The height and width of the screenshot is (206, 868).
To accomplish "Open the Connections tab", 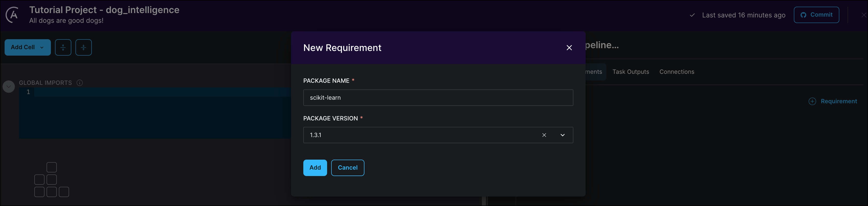I will point(677,72).
